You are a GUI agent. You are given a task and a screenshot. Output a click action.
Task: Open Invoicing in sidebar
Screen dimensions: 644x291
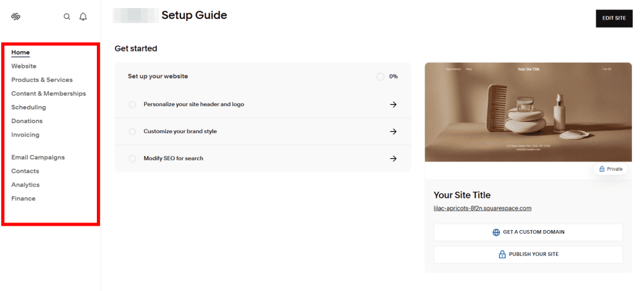click(x=25, y=135)
